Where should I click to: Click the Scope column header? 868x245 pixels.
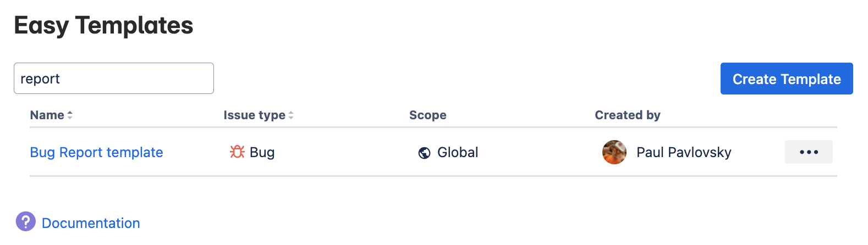427,115
